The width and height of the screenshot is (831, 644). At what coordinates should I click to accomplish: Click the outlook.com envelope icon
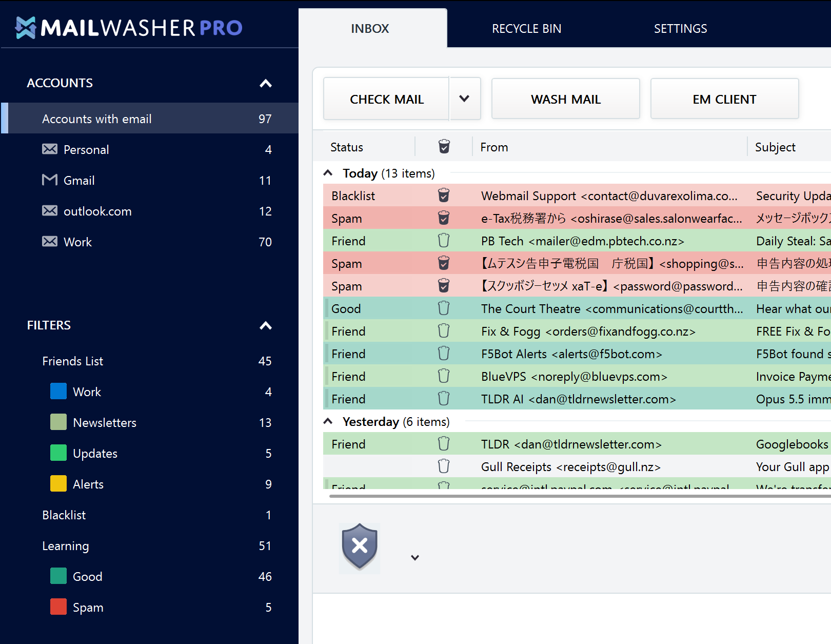[x=50, y=211]
